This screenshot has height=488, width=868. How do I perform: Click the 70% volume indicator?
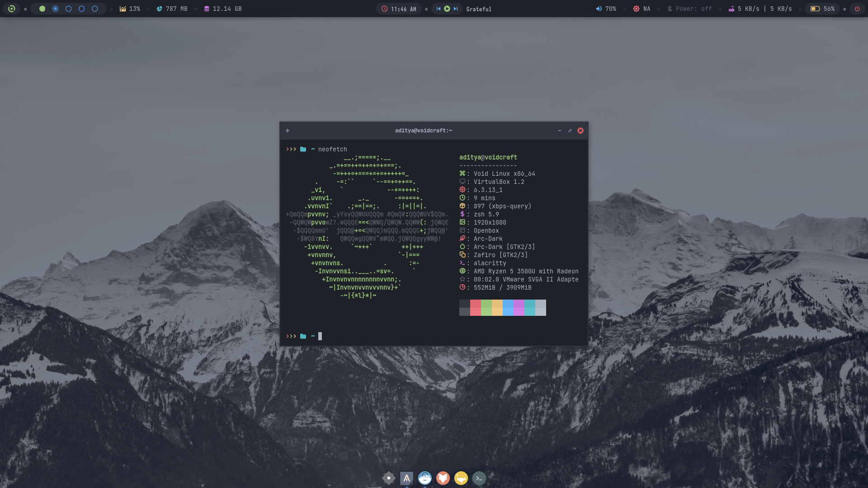click(606, 9)
